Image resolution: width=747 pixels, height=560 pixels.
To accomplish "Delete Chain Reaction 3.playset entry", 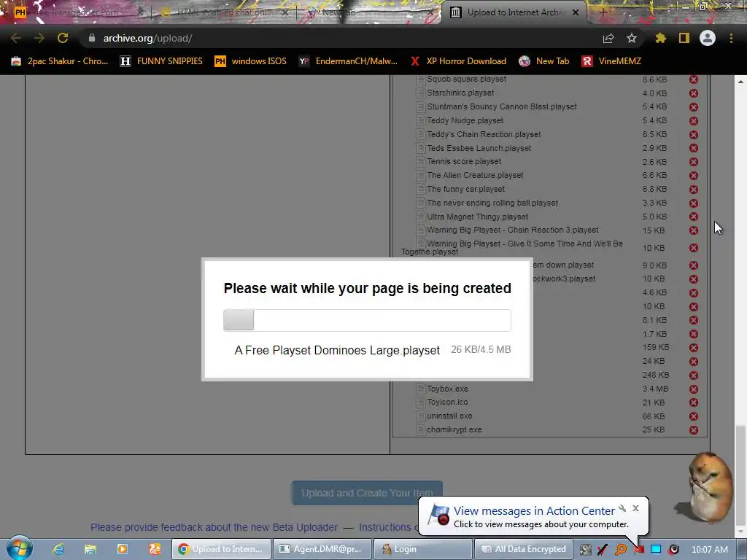I will [694, 230].
